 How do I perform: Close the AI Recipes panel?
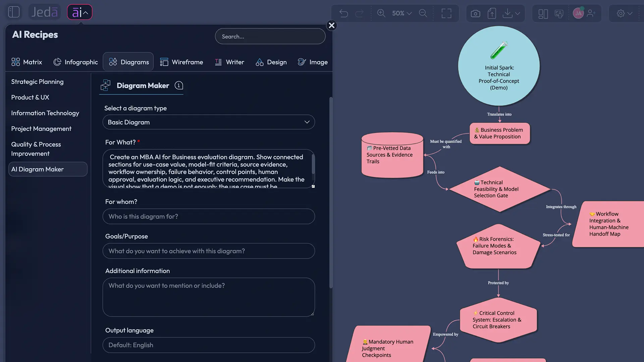click(331, 25)
